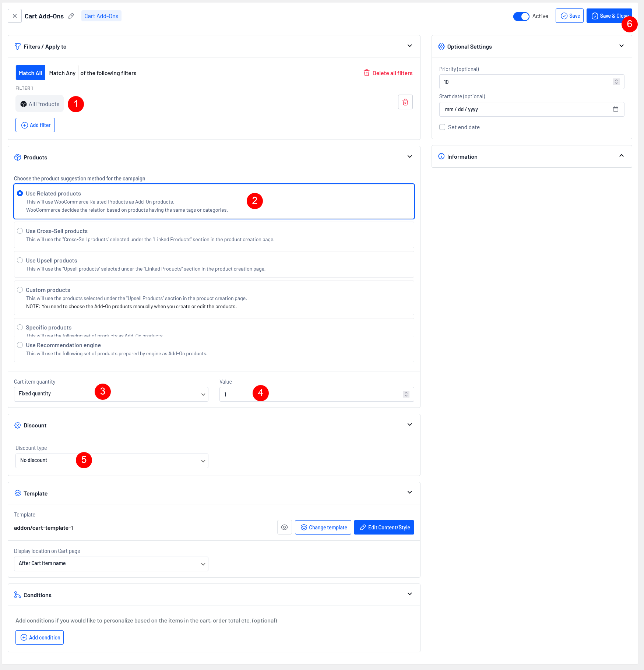Open Display location on Cart page dropdown
Screen dimensions: 644x670
[x=111, y=564]
